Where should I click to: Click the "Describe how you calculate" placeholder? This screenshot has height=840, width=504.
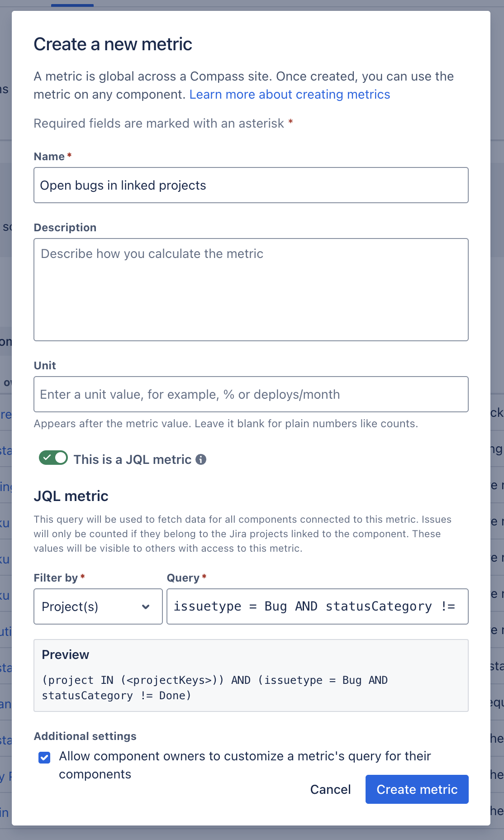151,254
